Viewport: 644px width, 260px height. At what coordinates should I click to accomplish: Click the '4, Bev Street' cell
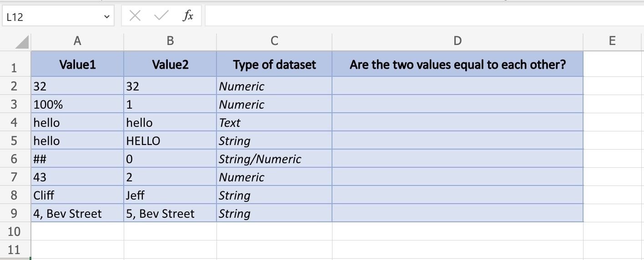(77, 213)
